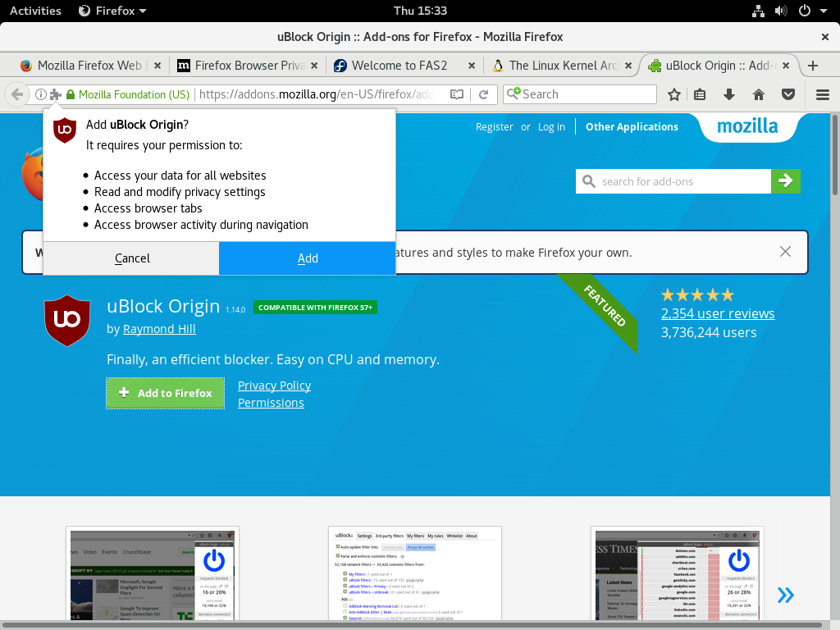Close the Mozilla Firefox Web tab

[x=157, y=66]
